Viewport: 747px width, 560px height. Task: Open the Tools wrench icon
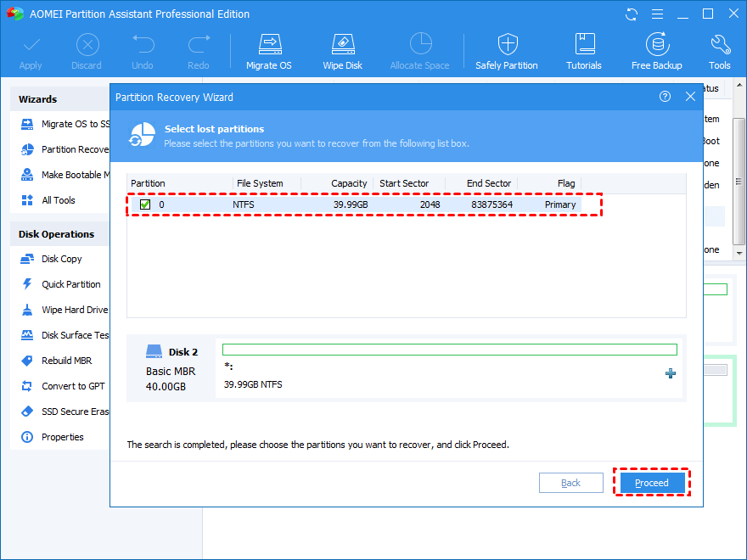(x=721, y=45)
